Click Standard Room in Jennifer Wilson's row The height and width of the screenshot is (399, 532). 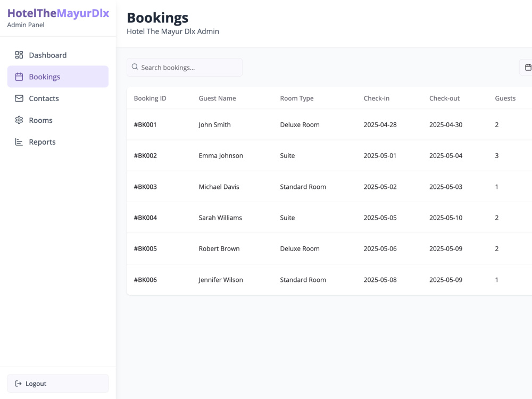pyautogui.click(x=303, y=280)
